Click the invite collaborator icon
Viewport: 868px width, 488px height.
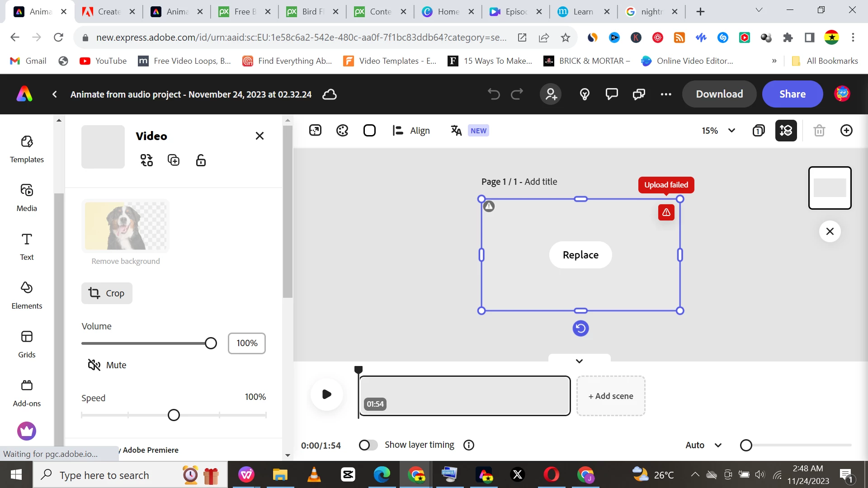551,94
